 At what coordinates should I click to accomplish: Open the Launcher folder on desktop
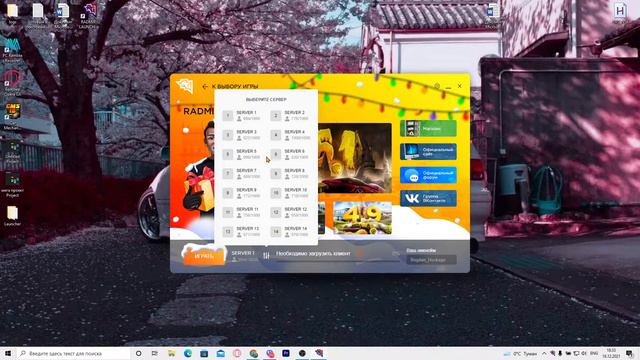(x=12, y=216)
